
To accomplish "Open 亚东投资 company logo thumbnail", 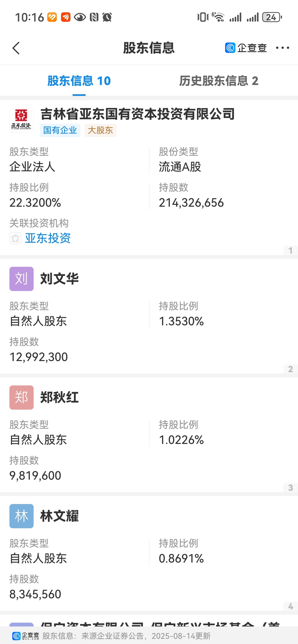I will pos(22,120).
